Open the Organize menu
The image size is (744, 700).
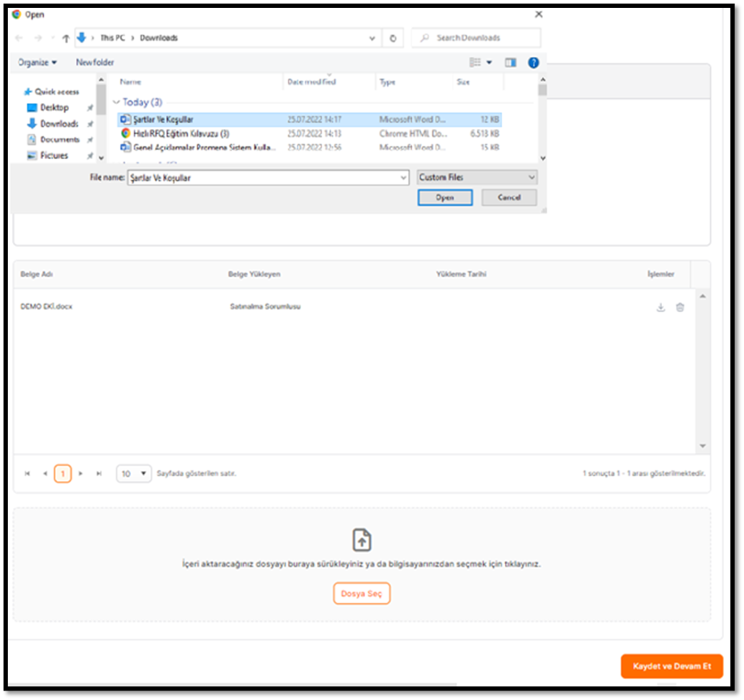click(x=37, y=63)
